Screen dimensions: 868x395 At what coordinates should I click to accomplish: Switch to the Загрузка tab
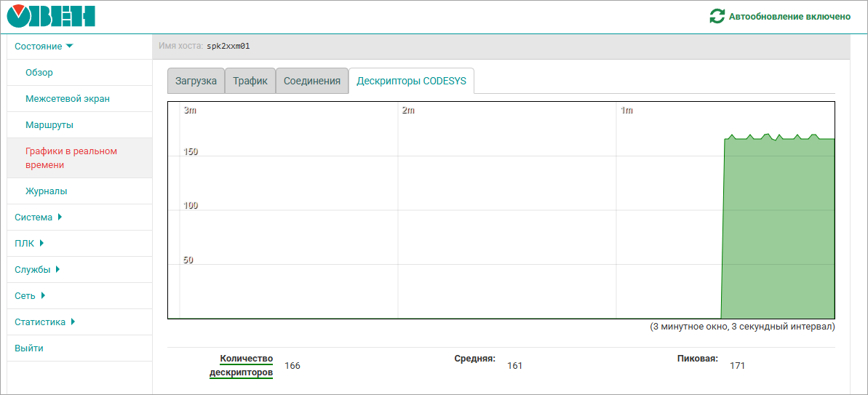coord(196,81)
